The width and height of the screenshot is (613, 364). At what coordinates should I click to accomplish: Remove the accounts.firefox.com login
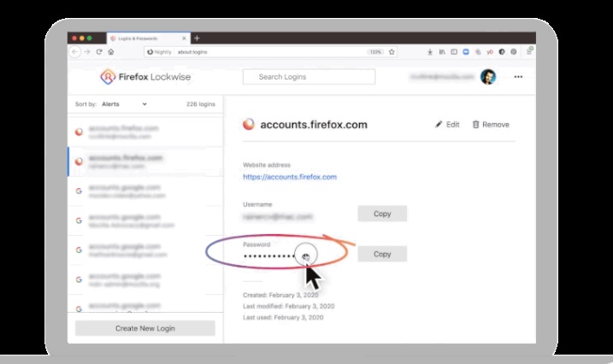pyautogui.click(x=491, y=125)
